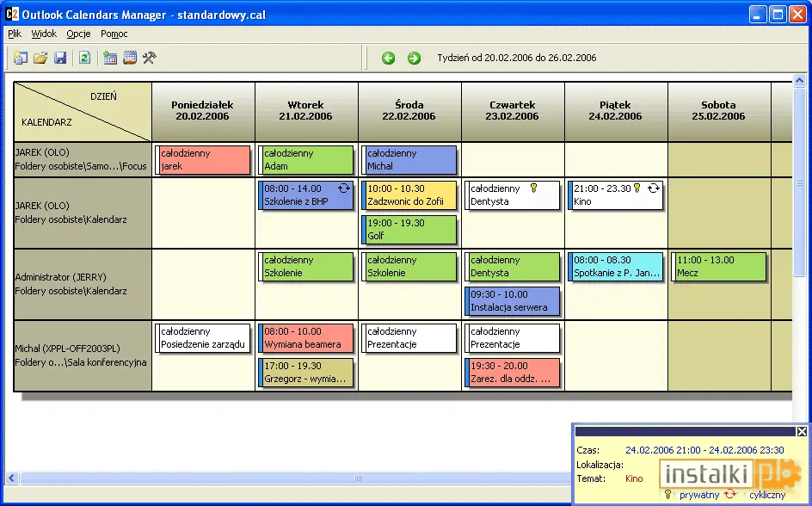The height and width of the screenshot is (506, 812).
Task: Click the recurring icon on Kino event
Action: [654, 188]
